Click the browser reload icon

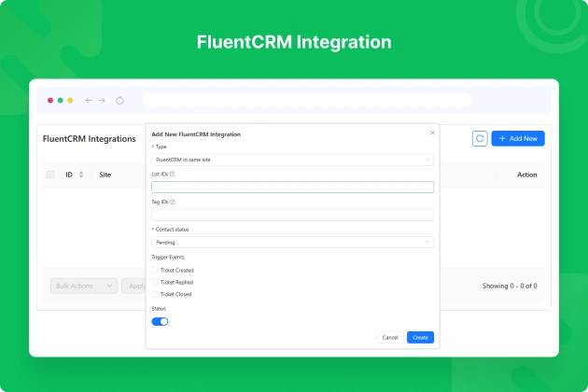(x=119, y=100)
